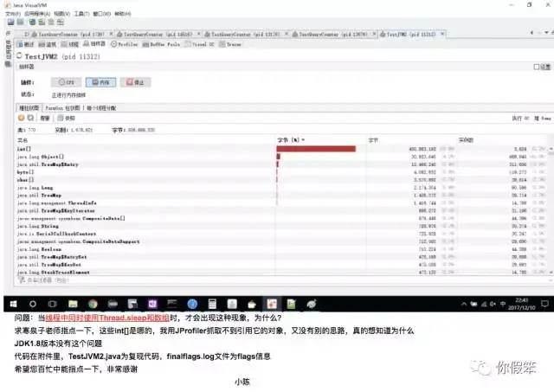Select the byte[] row
This screenshot has width=554, height=392.
coord(283,172)
